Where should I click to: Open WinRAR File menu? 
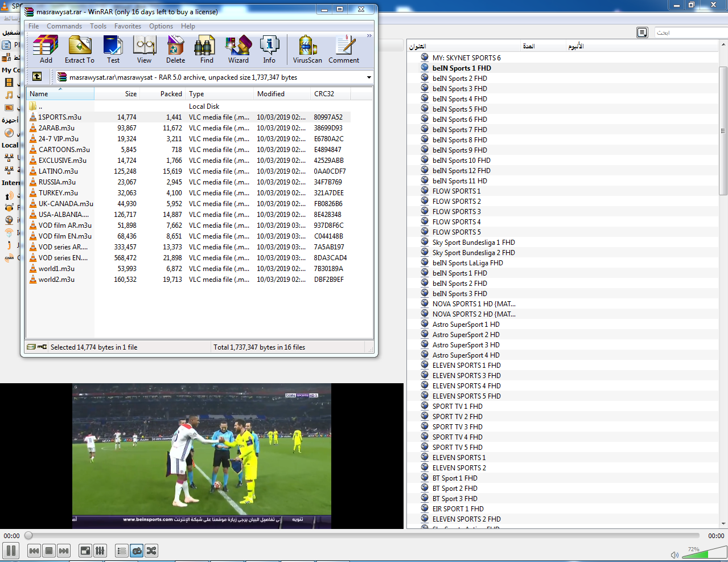tap(34, 26)
